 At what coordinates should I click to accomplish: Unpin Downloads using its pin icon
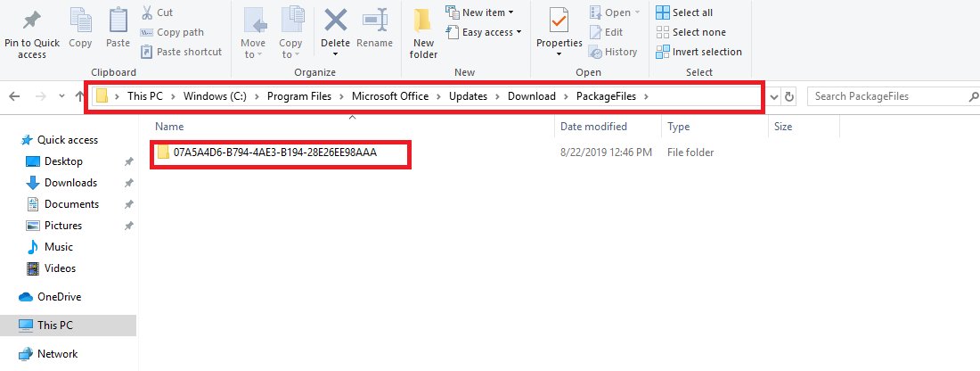(129, 183)
